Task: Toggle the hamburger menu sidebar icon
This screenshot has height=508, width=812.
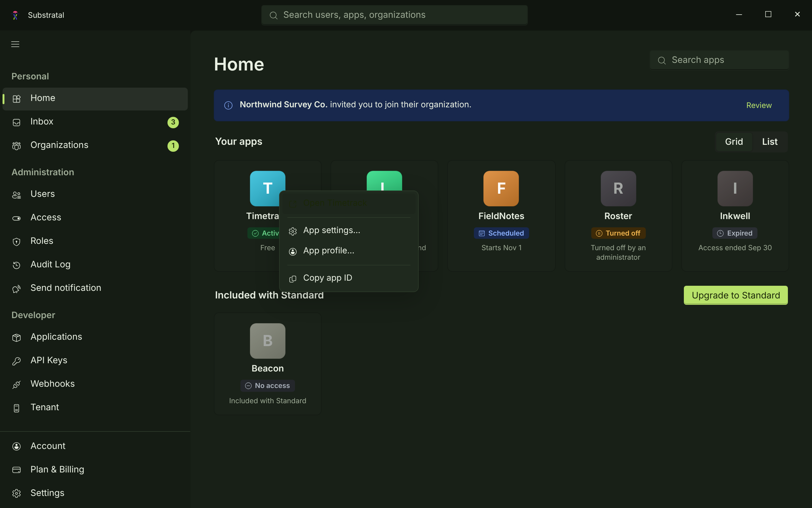Action: (15, 44)
